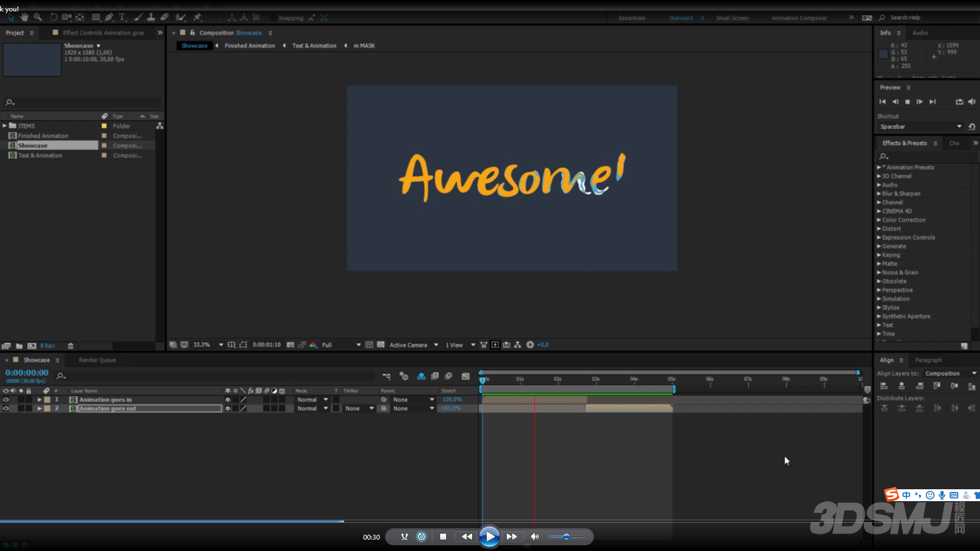Select the Rectangle shape tool
This screenshot has width=980, height=551.
click(96, 17)
